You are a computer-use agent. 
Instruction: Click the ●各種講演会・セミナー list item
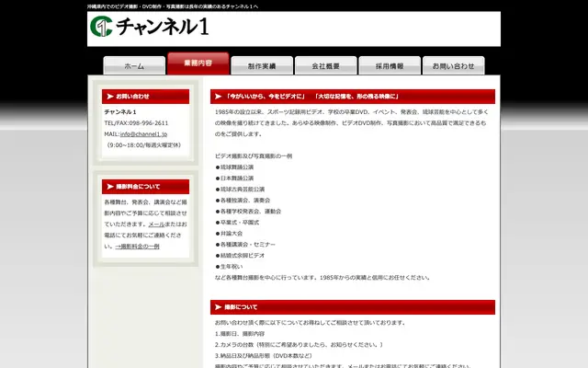coord(245,245)
